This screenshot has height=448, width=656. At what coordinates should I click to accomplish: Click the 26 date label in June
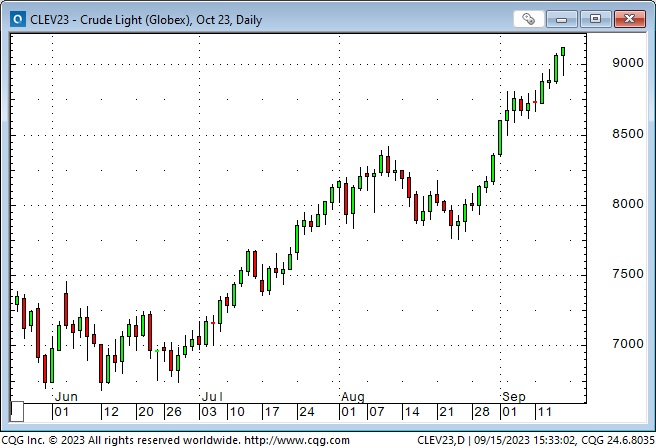pos(174,412)
